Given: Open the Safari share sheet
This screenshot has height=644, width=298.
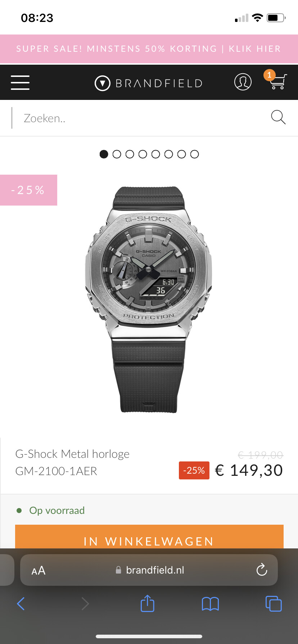Looking at the screenshot, I should click(x=148, y=603).
